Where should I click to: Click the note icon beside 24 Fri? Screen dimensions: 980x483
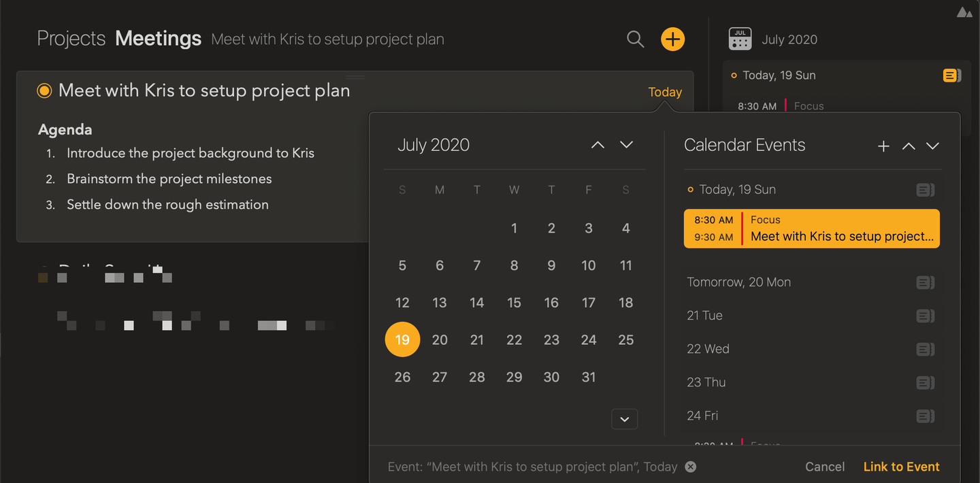coord(925,416)
